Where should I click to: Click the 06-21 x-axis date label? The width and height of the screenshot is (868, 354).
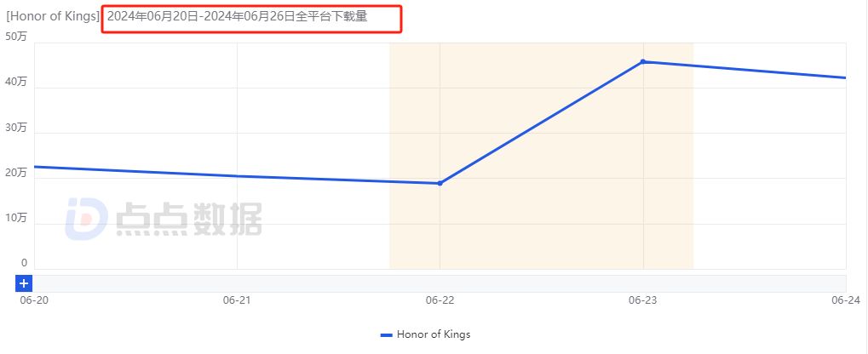point(236,300)
